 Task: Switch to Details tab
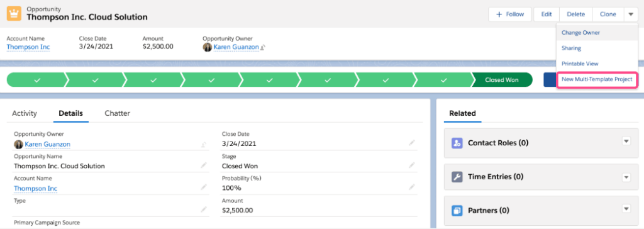tap(70, 113)
